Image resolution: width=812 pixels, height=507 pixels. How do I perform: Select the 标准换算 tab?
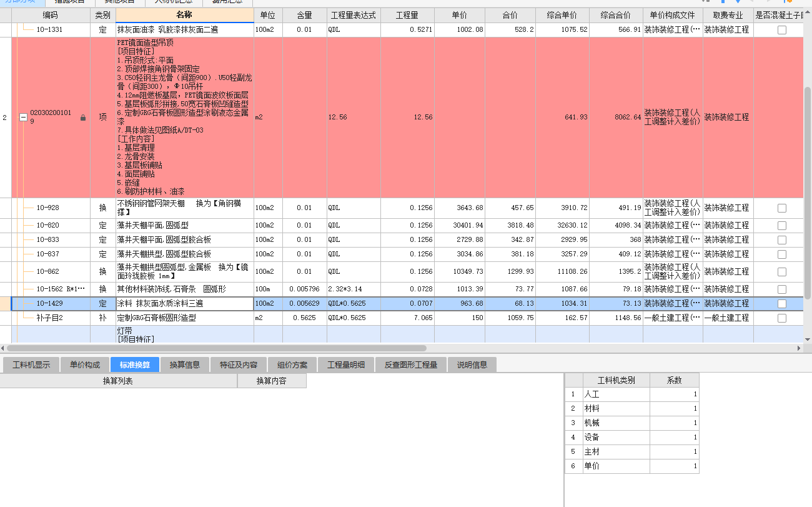pyautogui.click(x=135, y=364)
